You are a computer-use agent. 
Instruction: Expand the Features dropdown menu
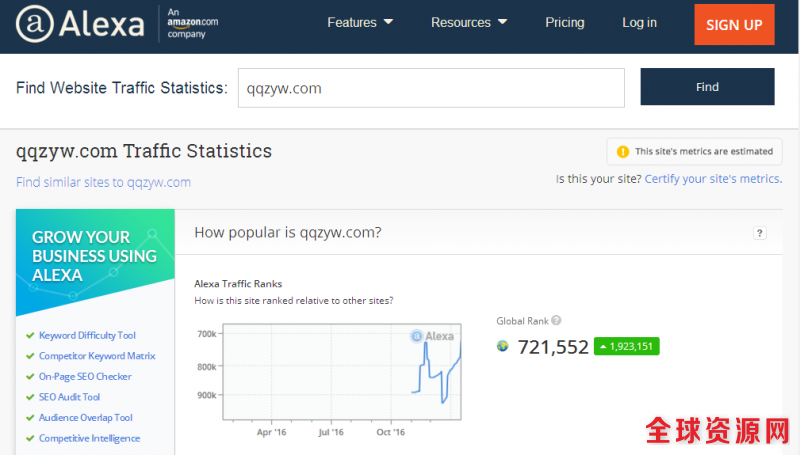pyautogui.click(x=360, y=23)
